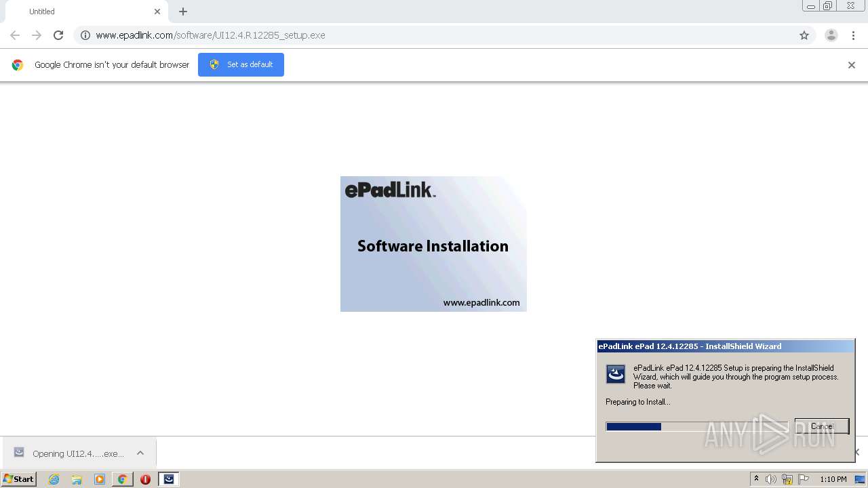
Task: Dismiss the default browser notification bar
Action: coord(852,65)
